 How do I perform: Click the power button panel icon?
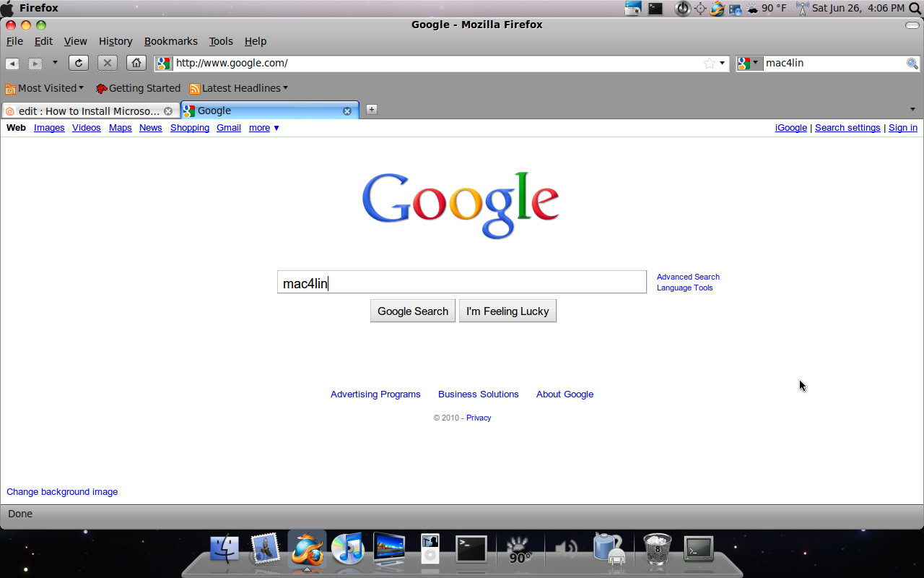click(682, 9)
